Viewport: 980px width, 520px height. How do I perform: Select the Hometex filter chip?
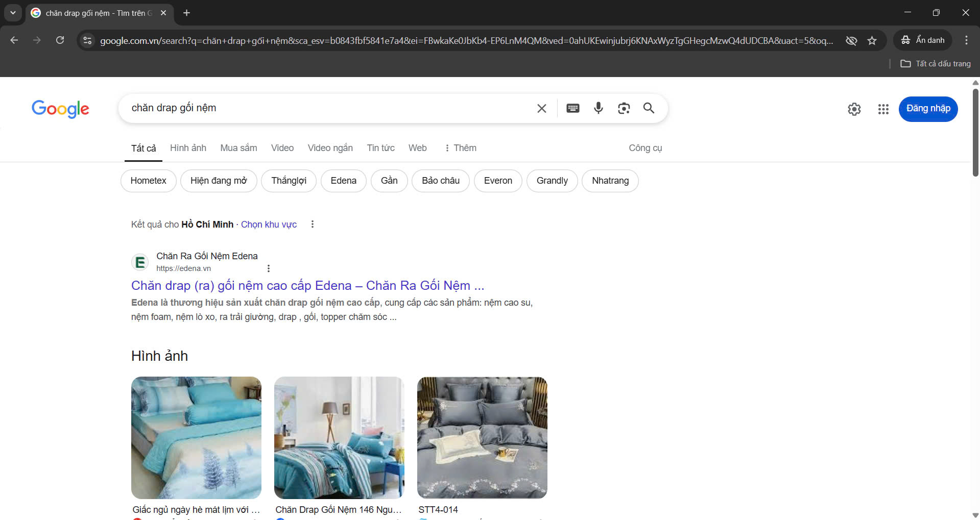(148, 181)
